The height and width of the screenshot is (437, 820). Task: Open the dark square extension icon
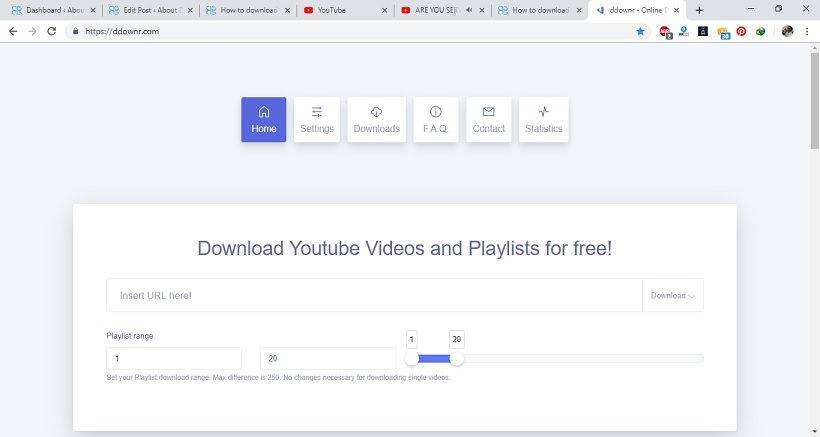[703, 31]
